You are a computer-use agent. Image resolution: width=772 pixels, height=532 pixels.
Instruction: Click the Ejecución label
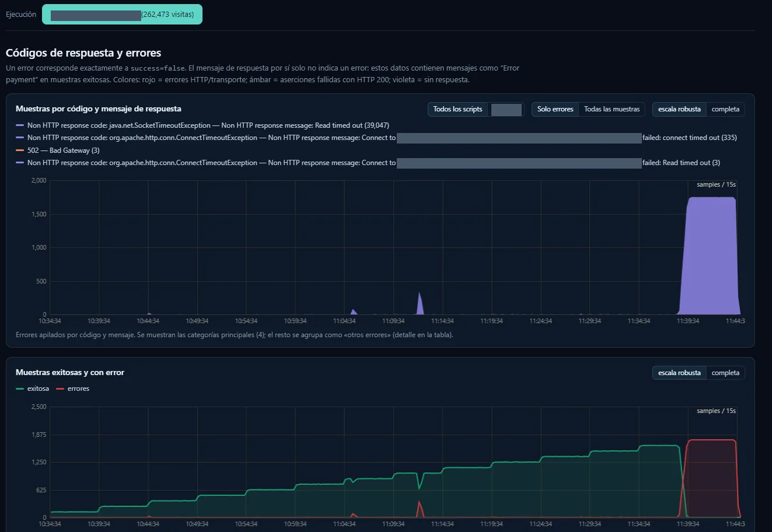pos(21,15)
